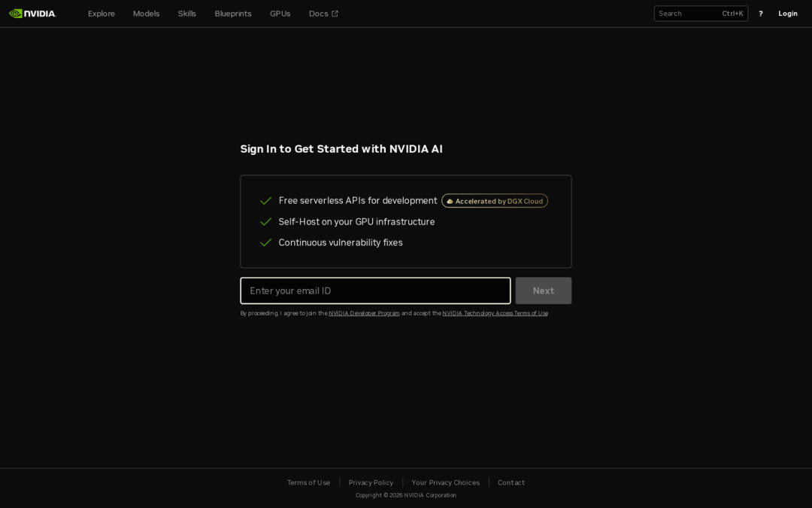Open the help question mark icon
The height and width of the screenshot is (508, 812).
760,14
